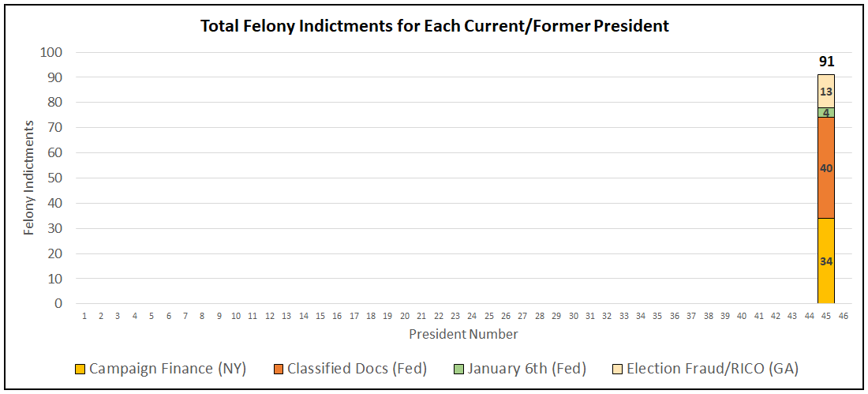Click the yellow bar segment labeled 34

826,261
